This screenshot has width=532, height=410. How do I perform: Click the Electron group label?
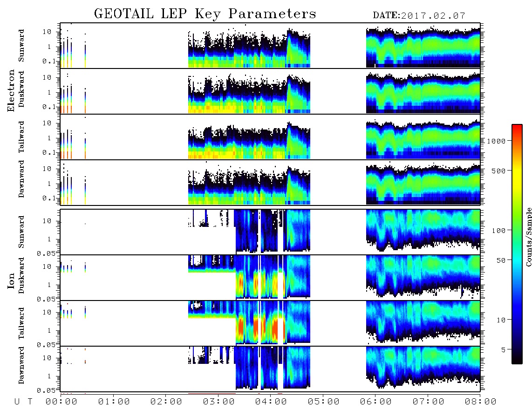11,91
